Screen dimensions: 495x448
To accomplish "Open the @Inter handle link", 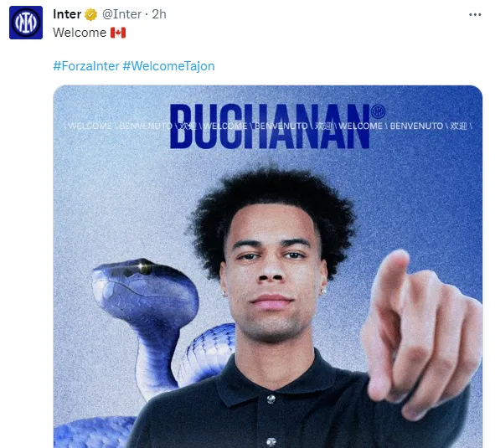I will 121,14.
